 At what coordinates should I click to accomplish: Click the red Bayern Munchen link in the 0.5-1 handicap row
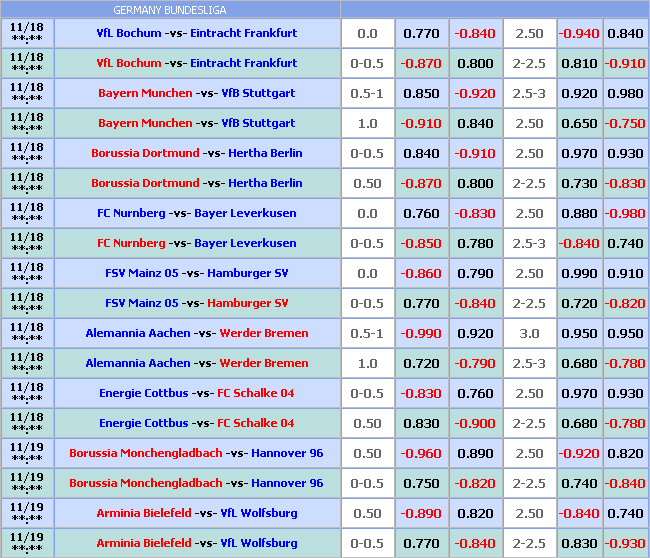pos(145,93)
